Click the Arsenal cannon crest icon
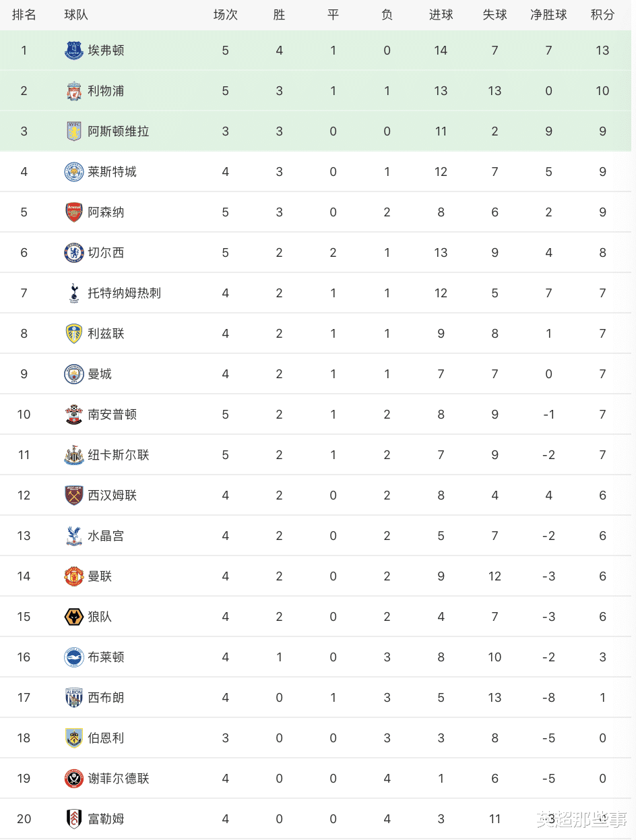This screenshot has width=636, height=840. click(x=74, y=212)
